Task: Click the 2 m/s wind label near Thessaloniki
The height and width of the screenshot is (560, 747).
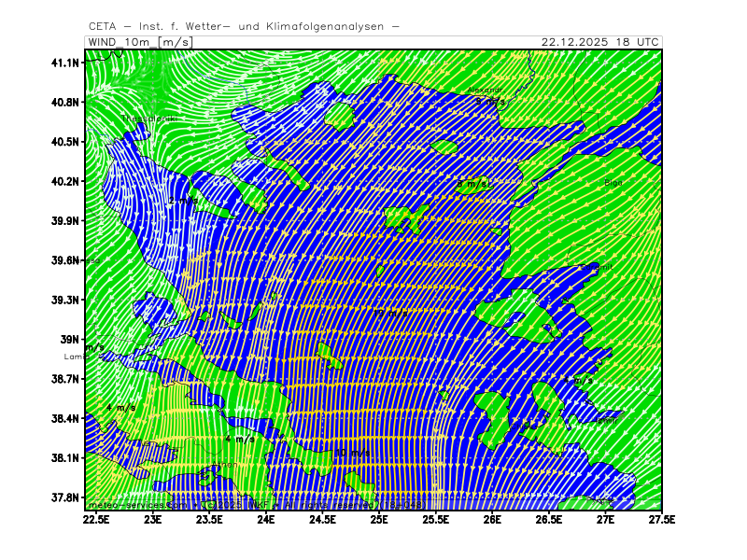Action: (183, 200)
